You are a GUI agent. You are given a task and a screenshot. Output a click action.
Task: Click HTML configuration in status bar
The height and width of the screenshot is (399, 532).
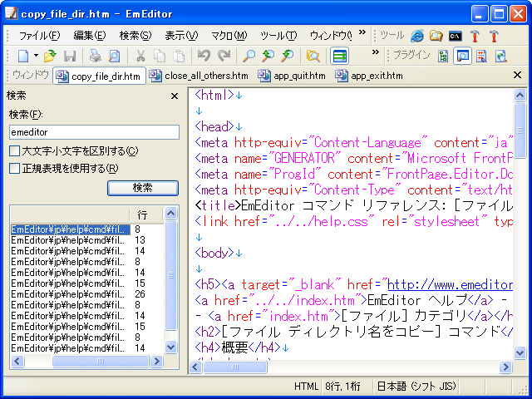(x=307, y=386)
